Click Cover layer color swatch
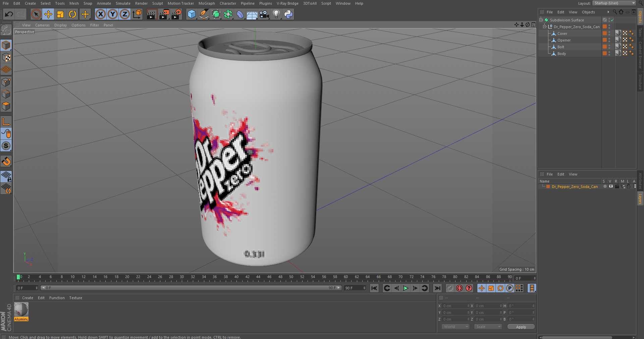The image size is (644, 339). 604,33
